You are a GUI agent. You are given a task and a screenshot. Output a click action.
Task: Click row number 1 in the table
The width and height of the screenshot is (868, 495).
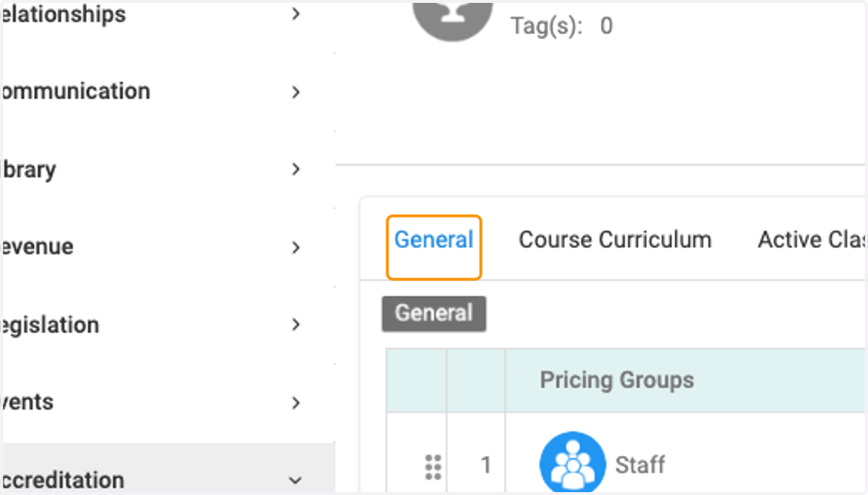coord(486,465)
